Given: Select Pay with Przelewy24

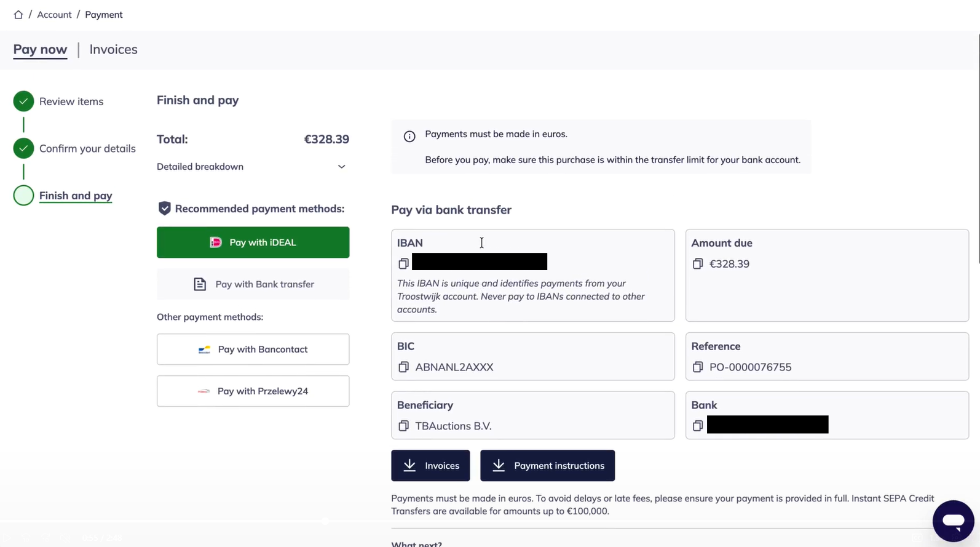Looking at the screenshot, I should (253, 391).
